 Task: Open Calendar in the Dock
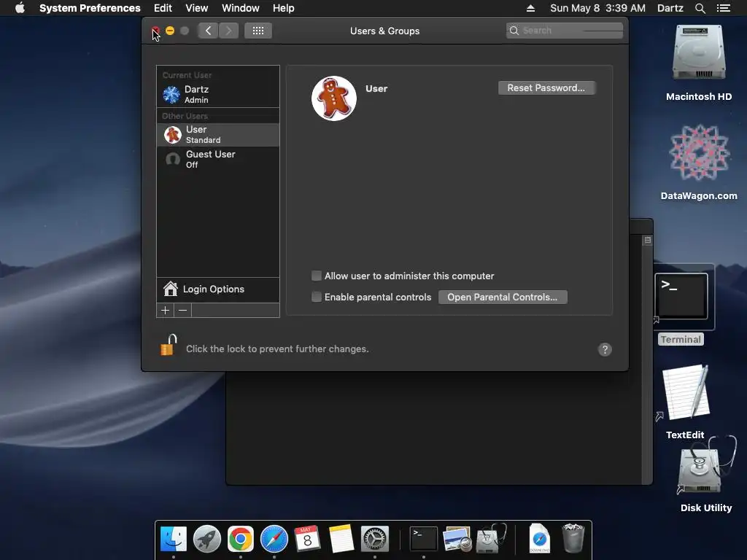[x=307, y=539]
